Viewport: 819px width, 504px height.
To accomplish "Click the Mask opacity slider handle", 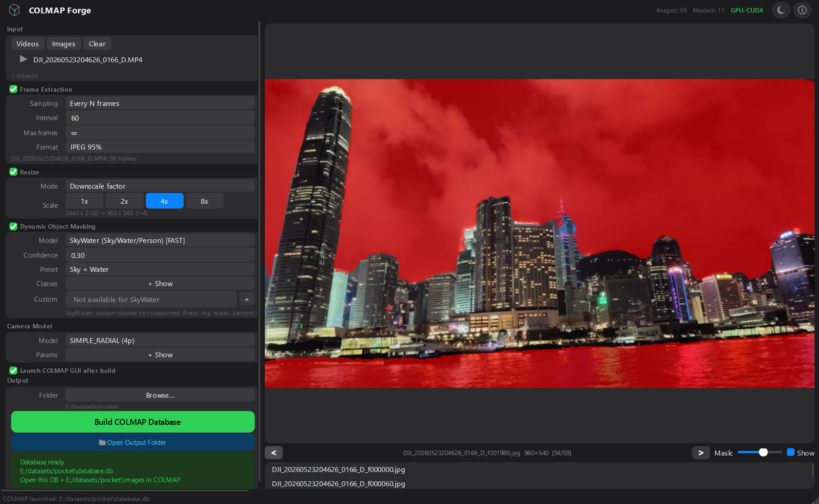I will click(763, 452).
